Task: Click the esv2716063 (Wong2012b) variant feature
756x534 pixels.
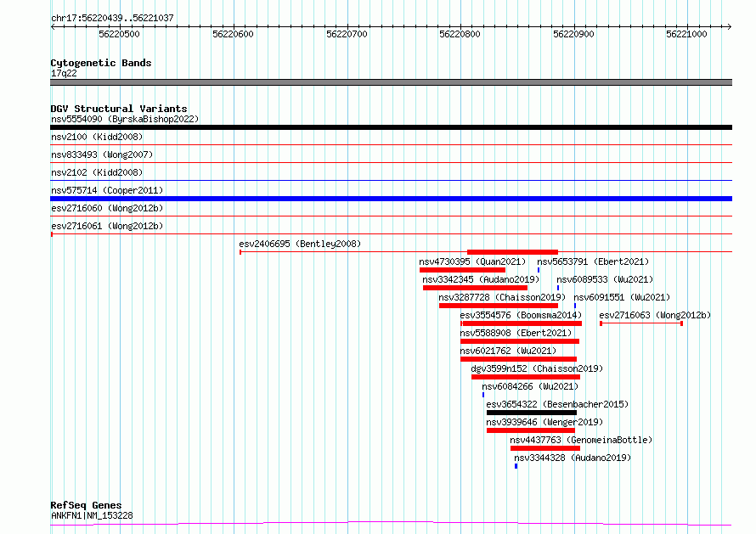Action: pos(640,323)
